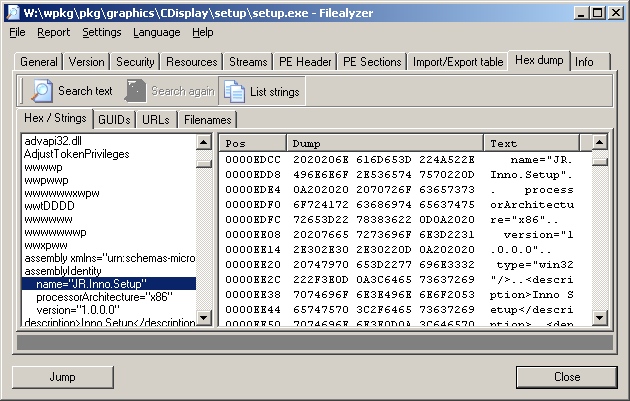
Task: Open the Settings menu
Action: coord(102,32)
